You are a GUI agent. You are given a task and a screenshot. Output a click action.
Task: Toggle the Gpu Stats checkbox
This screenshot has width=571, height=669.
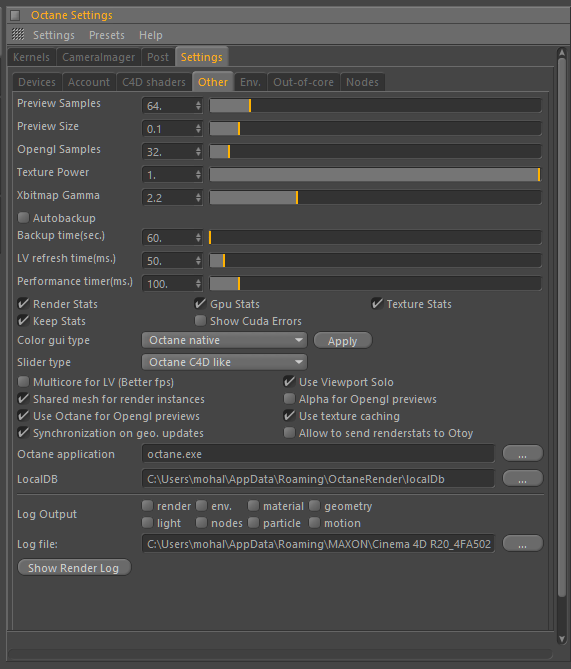[x=200, y=304]
